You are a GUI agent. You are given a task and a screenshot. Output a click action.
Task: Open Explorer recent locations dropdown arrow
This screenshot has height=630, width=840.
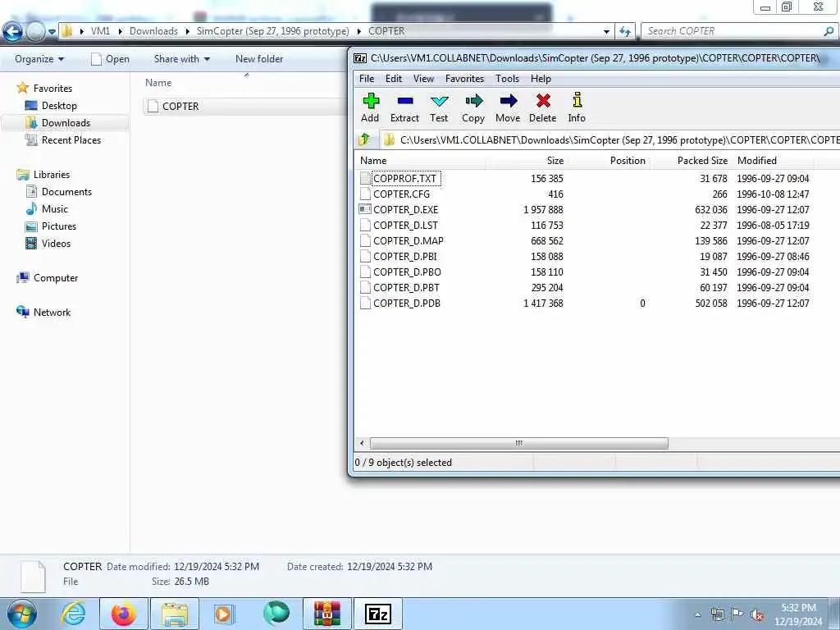(52, 32)
